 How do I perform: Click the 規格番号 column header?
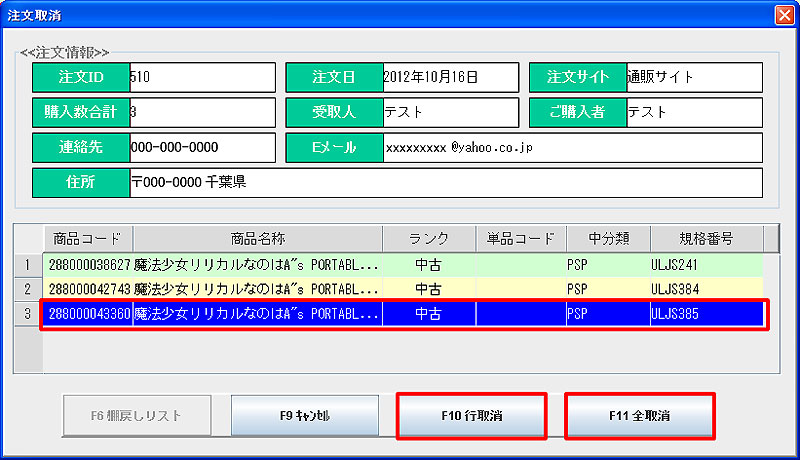tap(706, 239)
